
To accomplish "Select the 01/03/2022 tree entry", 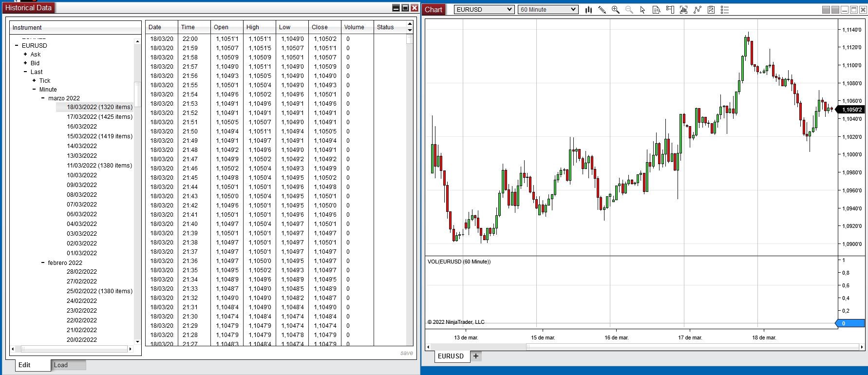I will coord(82,253).
